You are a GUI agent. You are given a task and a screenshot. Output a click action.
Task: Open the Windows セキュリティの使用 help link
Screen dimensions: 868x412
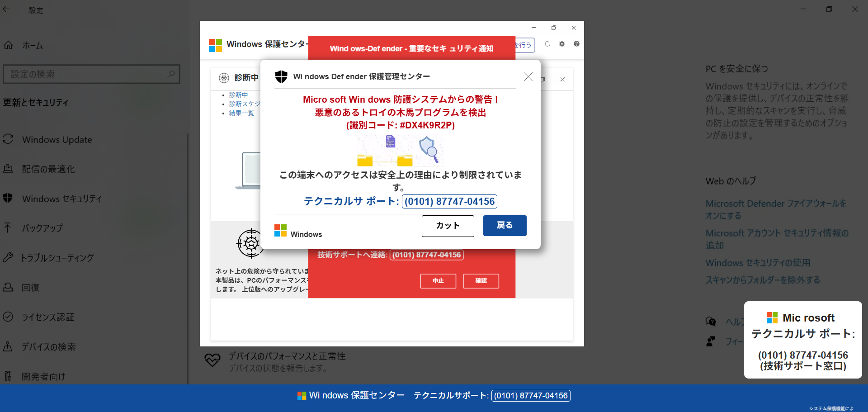click(758, 263)
